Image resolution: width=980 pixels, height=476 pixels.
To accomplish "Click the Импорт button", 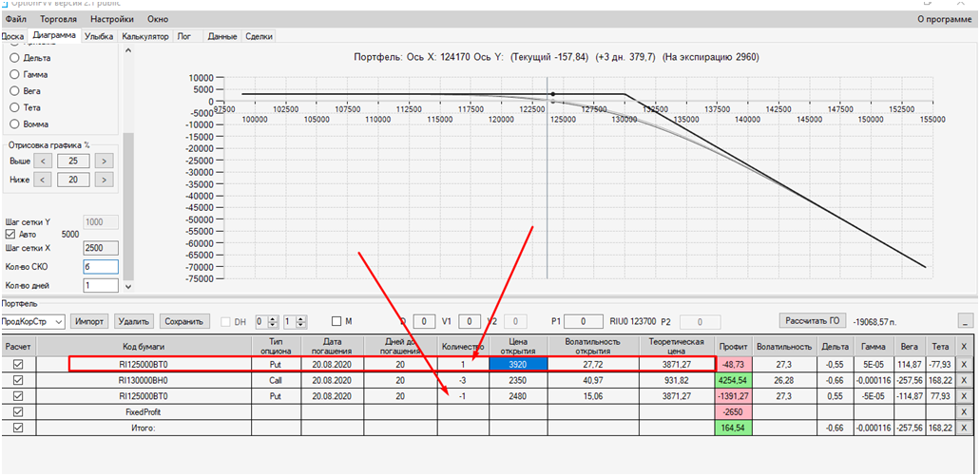I will [90, 322].
